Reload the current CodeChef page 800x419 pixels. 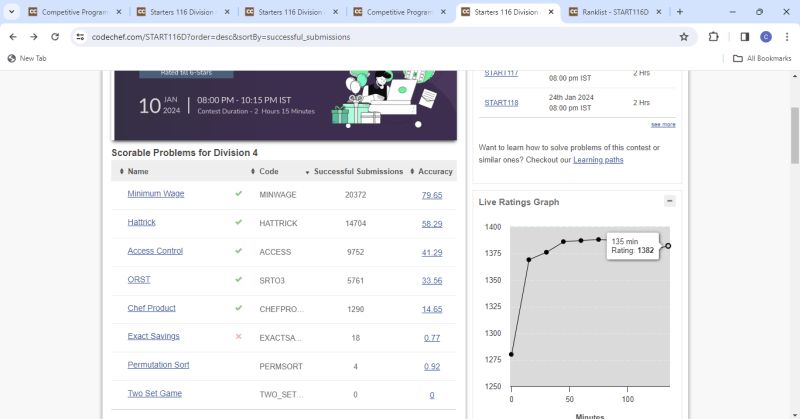pyautogui.click(x=55, y=37)
